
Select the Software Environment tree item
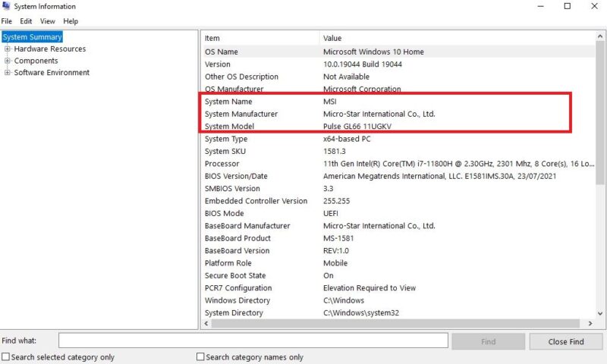coord(52,72)
